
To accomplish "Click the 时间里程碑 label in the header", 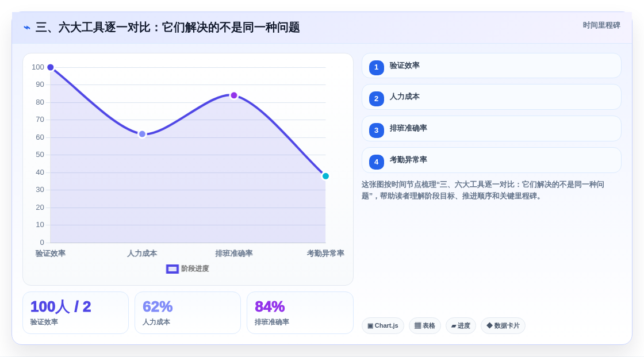I will click(x=601, y=25).
